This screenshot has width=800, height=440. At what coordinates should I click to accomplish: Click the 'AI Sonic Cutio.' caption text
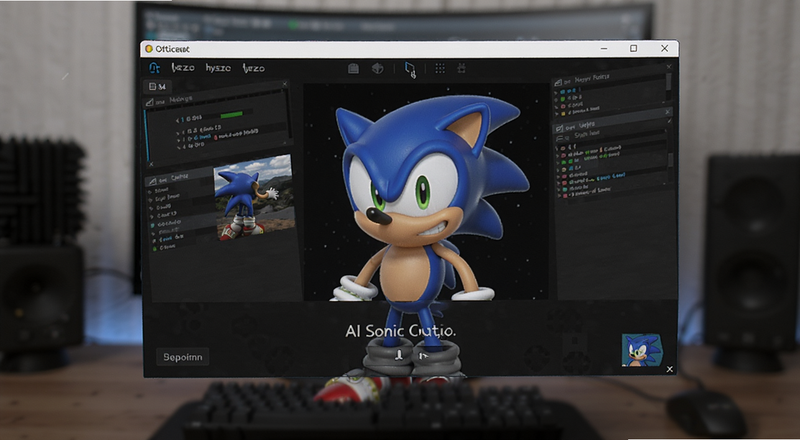pos(401,331)
